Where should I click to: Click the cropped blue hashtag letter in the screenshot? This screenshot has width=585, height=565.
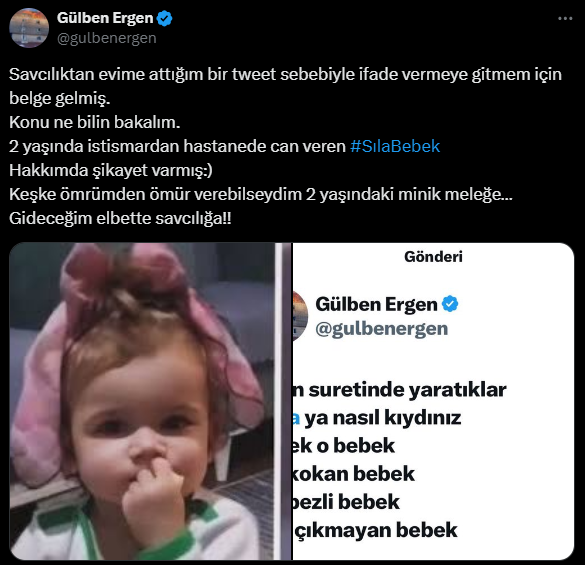point(296,418)
